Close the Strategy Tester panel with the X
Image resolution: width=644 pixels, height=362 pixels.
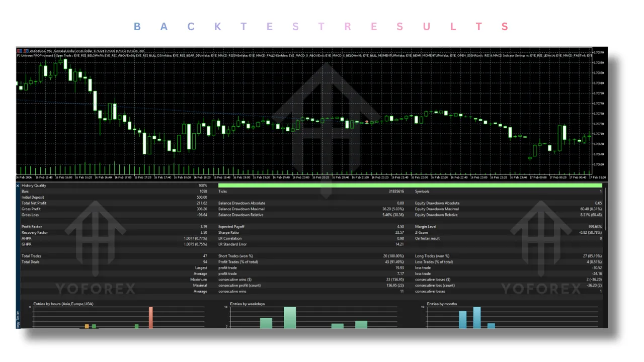pos(18,186)
